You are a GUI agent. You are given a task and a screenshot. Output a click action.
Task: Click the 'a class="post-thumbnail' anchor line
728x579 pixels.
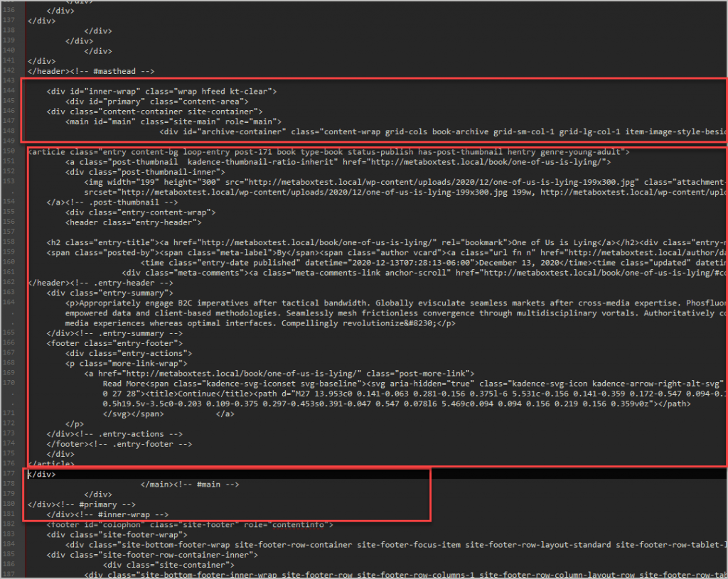tap(338, 163)
